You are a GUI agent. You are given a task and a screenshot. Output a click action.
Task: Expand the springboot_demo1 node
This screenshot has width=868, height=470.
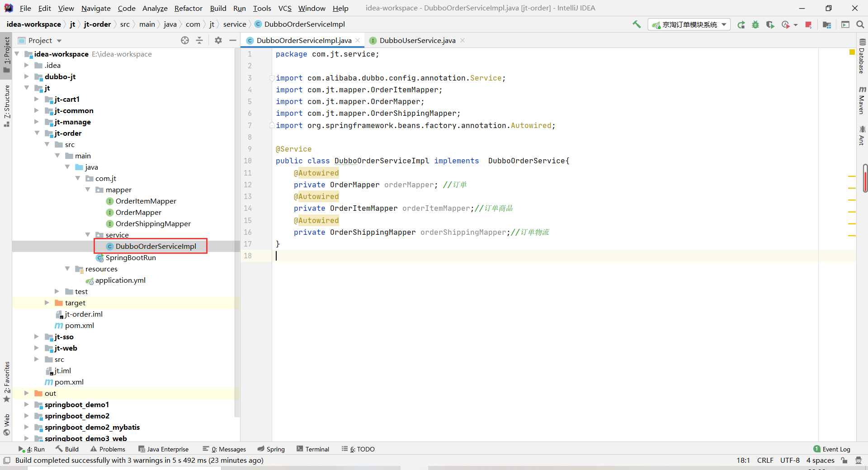(x=27, y=404)
